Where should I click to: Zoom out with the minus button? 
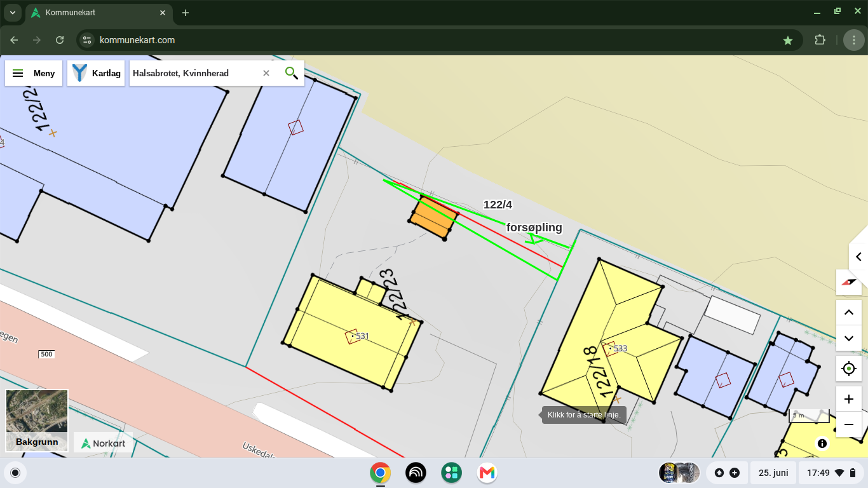[849, 424]
